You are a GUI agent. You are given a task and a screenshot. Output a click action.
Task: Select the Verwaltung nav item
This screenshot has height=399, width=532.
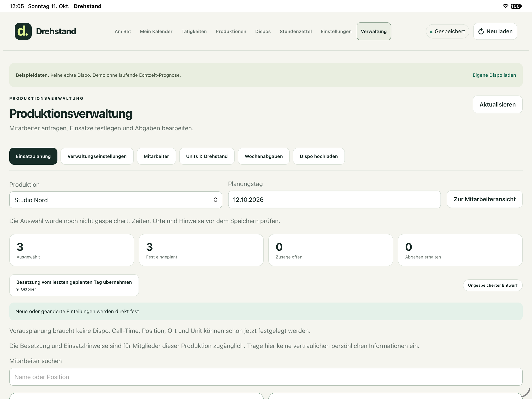pyautogui.click(x=374, y=31)
